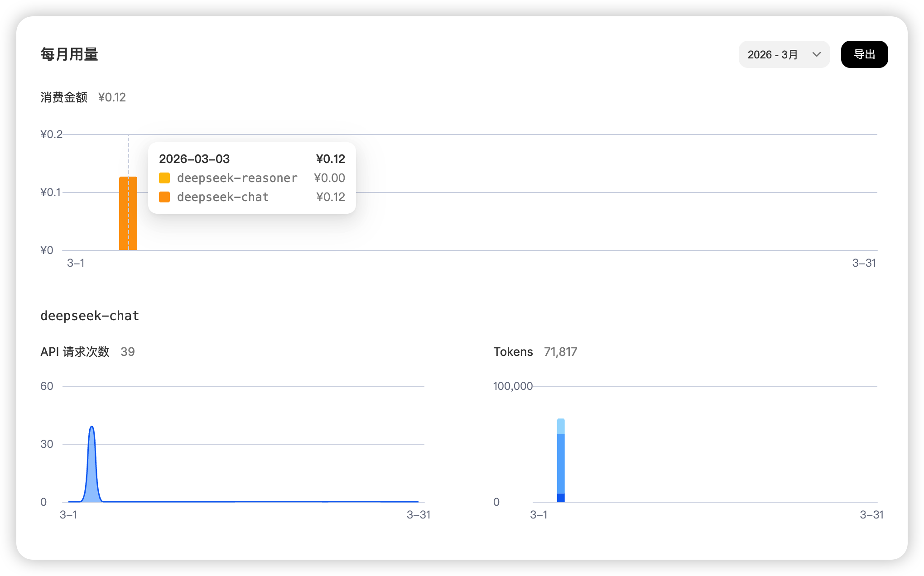Click light blue top segment of Tokens bar
The height and width of the screenshot is (576, 924).
[561, 426]
